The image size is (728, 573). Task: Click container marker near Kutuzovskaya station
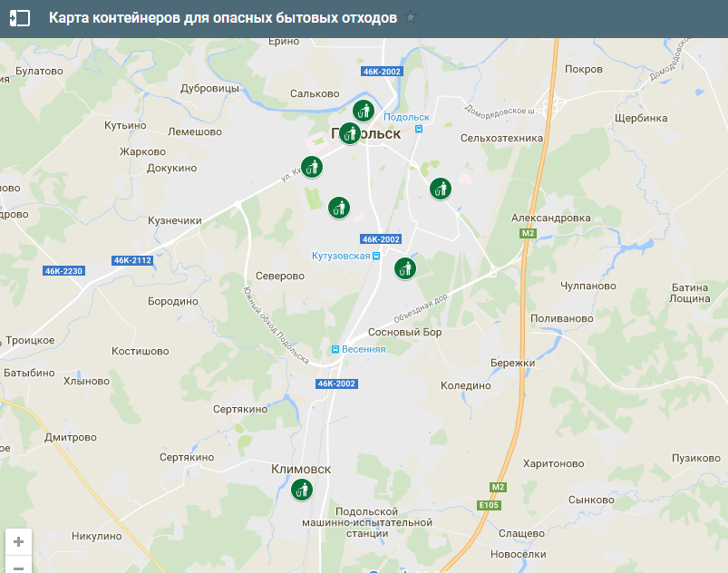point(404,268)
